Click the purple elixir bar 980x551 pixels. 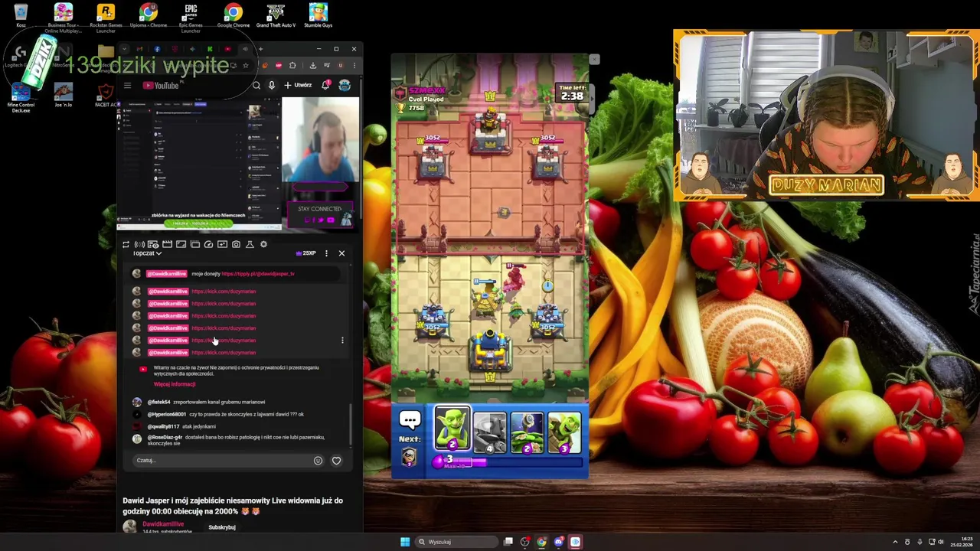508,461
